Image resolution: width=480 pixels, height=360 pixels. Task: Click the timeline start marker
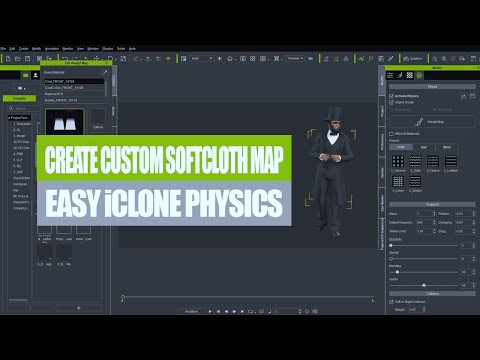pos(123,298)
